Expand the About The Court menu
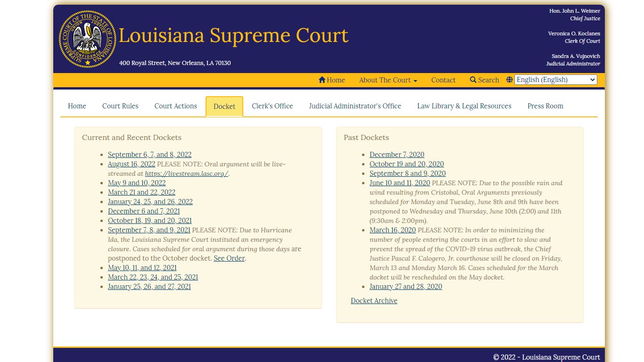The image size is (644, 362). coord(388,80)
